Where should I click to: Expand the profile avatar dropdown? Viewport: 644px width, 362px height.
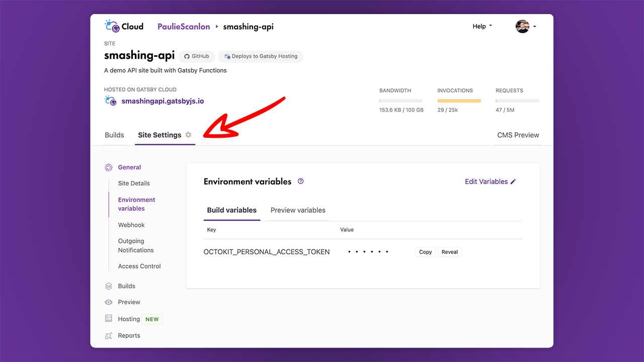(x=525, y=26)
